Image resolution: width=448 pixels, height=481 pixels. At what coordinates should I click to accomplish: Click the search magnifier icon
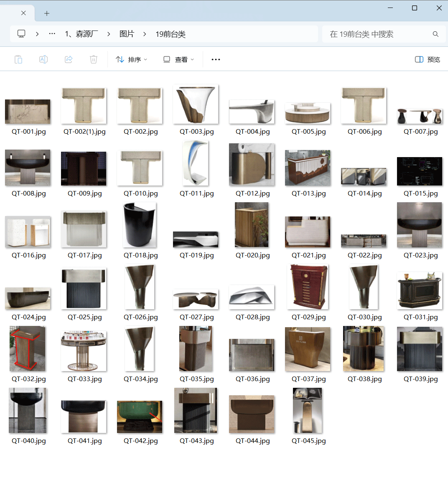click(x=435, y=34)
